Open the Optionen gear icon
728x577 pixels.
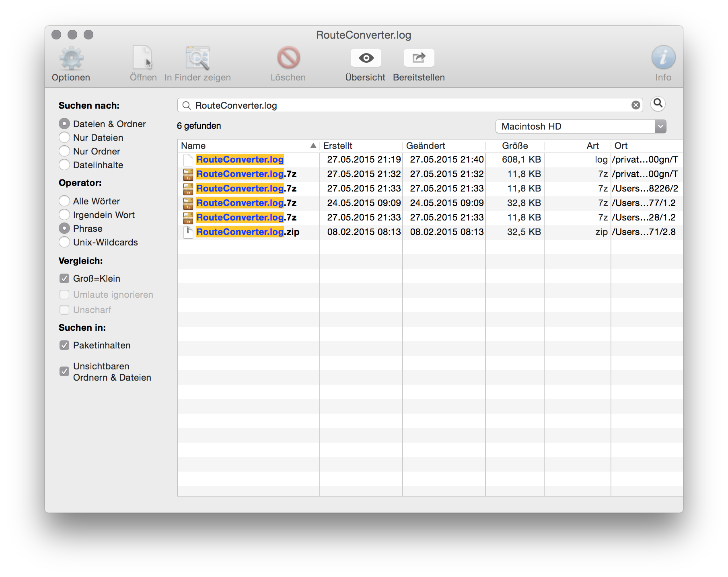pos(71,59)
